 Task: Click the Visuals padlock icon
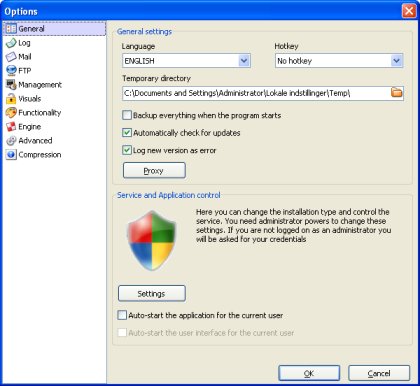(11, 99)
